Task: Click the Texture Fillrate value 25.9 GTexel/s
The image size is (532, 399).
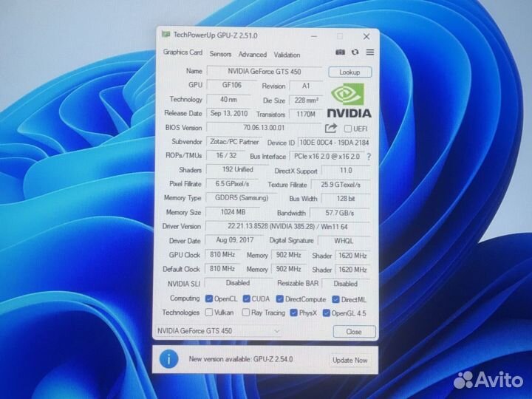Action: coord(341,185)
